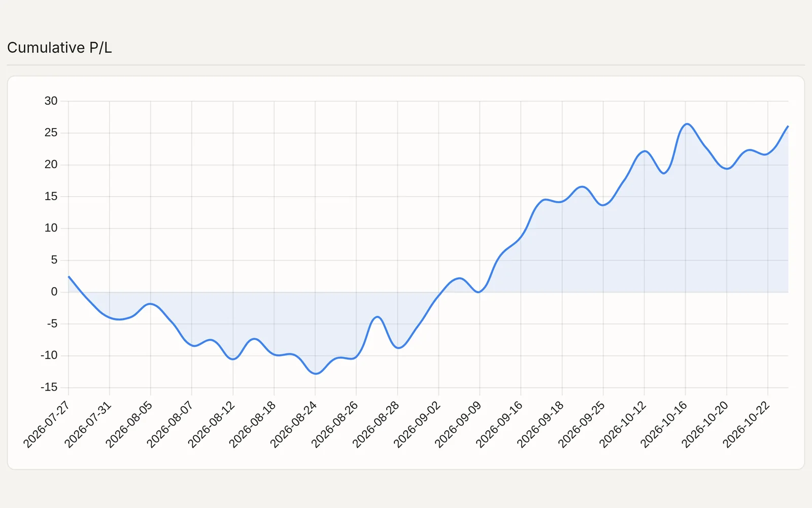Screen dimensions: 812x508
Task: Click the line's lowest point at 2026-08-24
Action: tap(315, 373)
